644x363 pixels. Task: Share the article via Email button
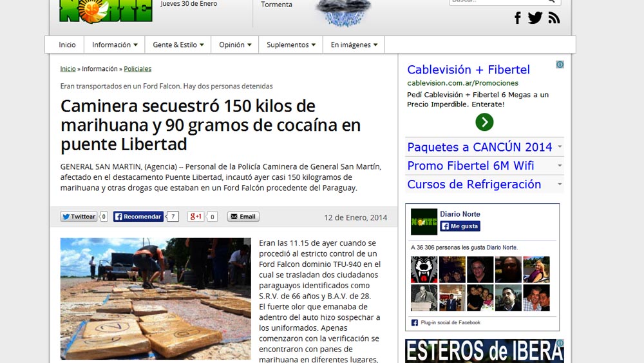243,217
